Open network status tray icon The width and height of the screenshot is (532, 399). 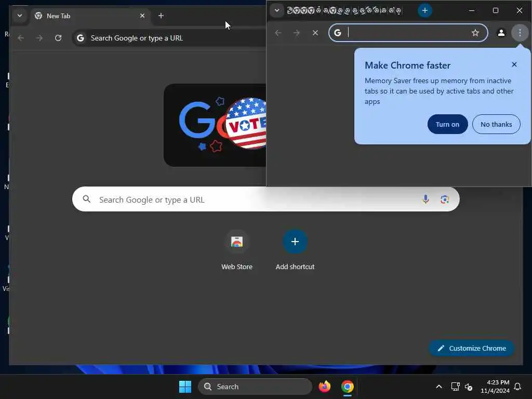455,387
